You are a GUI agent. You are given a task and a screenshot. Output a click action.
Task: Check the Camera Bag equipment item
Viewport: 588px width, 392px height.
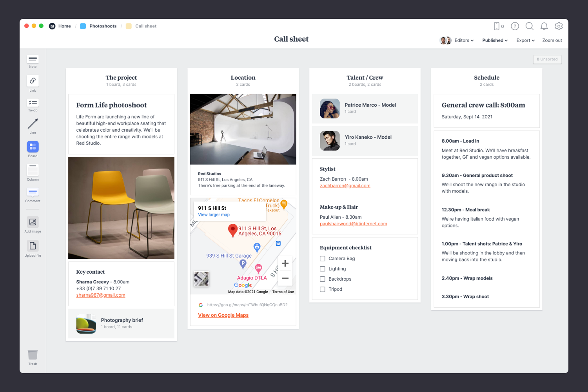click(322, 258)
